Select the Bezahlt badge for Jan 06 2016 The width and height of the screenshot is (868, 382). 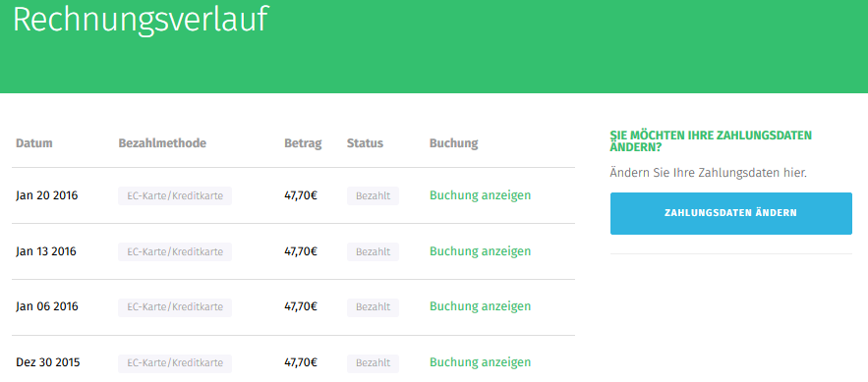[x=374, y=307]
